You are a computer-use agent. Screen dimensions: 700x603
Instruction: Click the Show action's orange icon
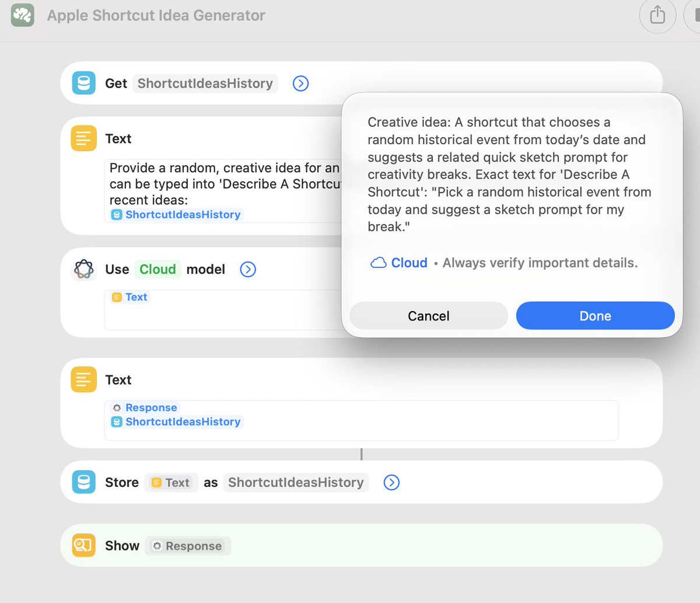[x=83, y=545]
